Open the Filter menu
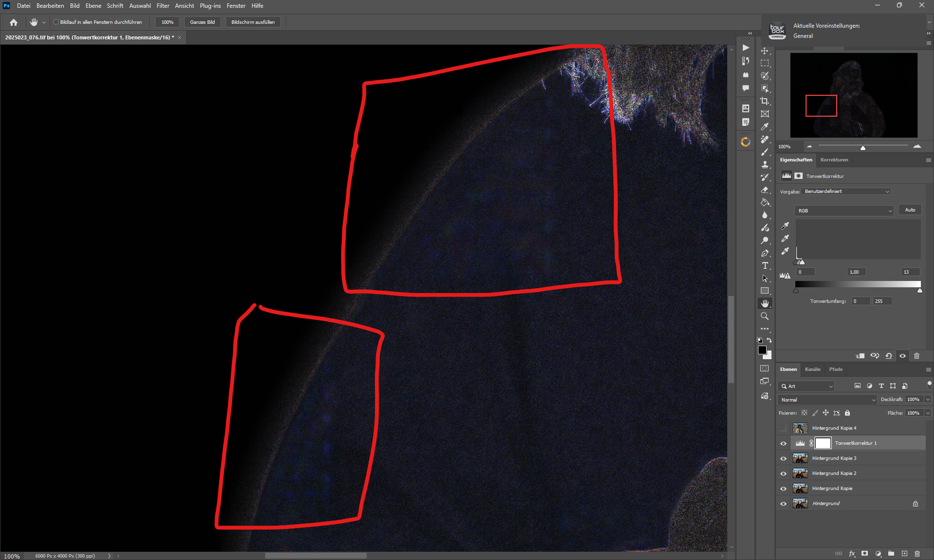 pyautogui.click(x=162, y=6)
